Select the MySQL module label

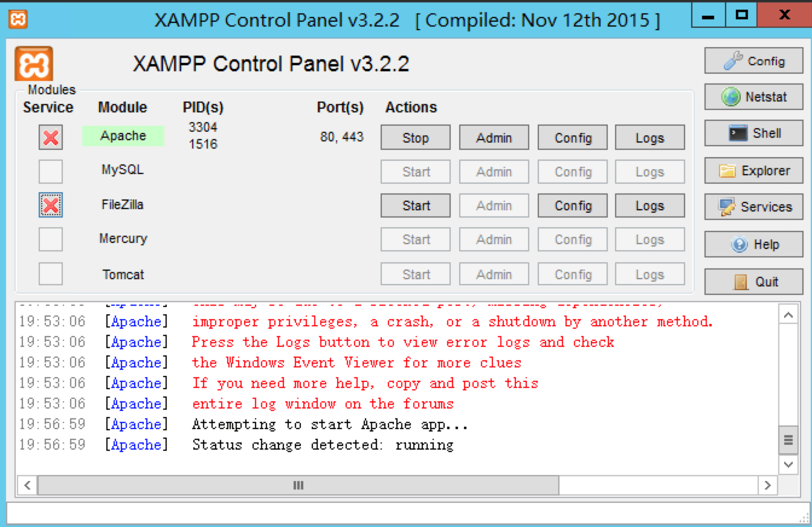[x=123, y=169]
